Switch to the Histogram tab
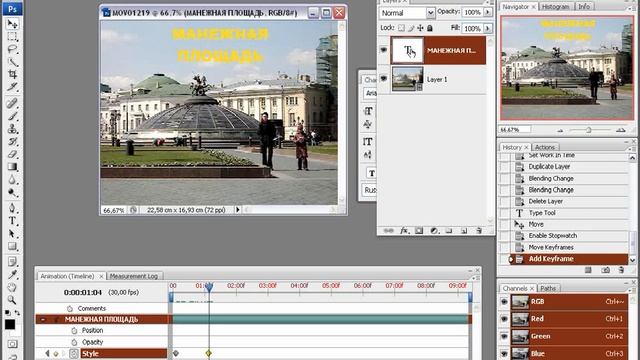This screenshot has height=360, width=640. click(x=556, y=7)
